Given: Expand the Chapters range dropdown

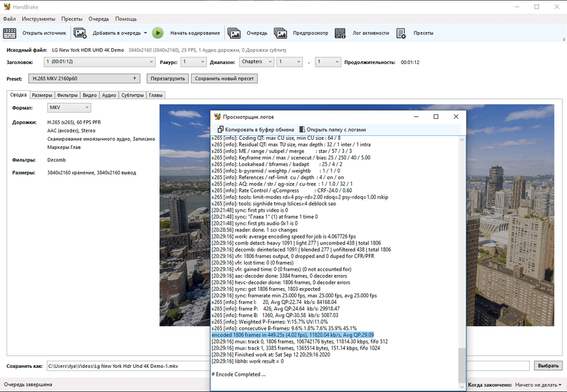Looking at the screenshot, I should [x=256, y=62].
